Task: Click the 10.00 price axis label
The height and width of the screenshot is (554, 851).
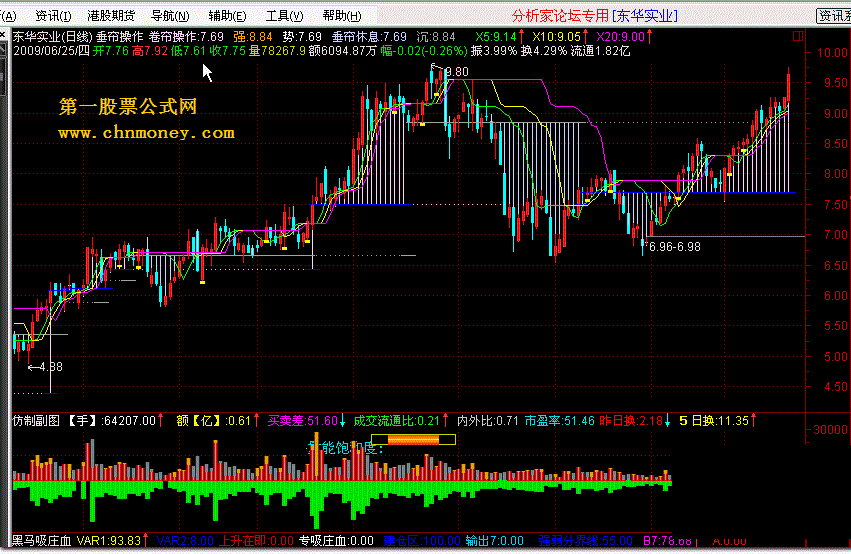Action: click(x=832, y=53)
